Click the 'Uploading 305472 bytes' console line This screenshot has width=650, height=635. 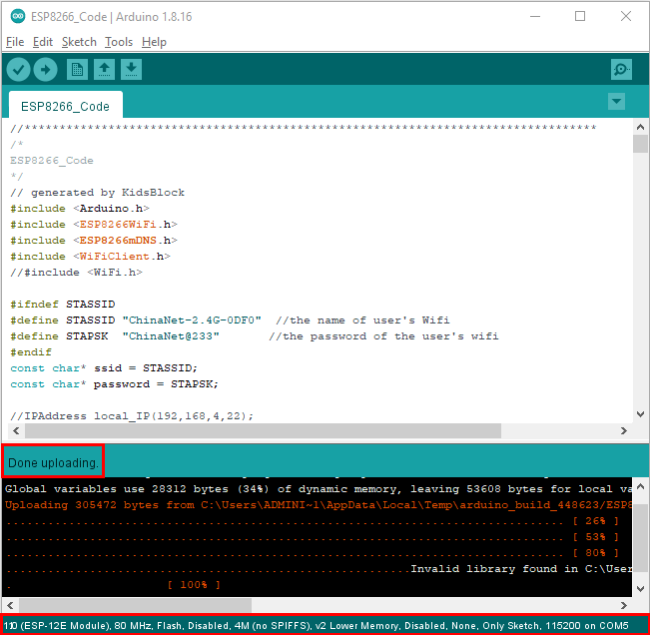point(318,505)
